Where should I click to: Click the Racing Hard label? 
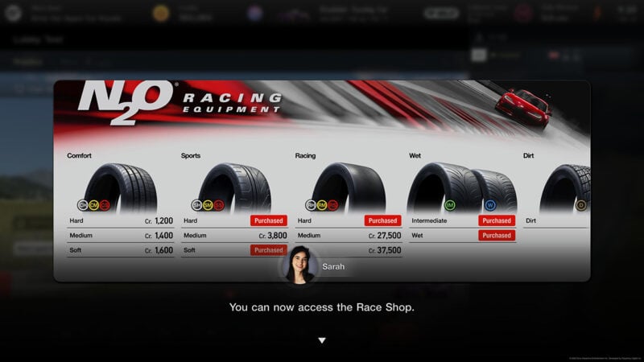[304, 220]
